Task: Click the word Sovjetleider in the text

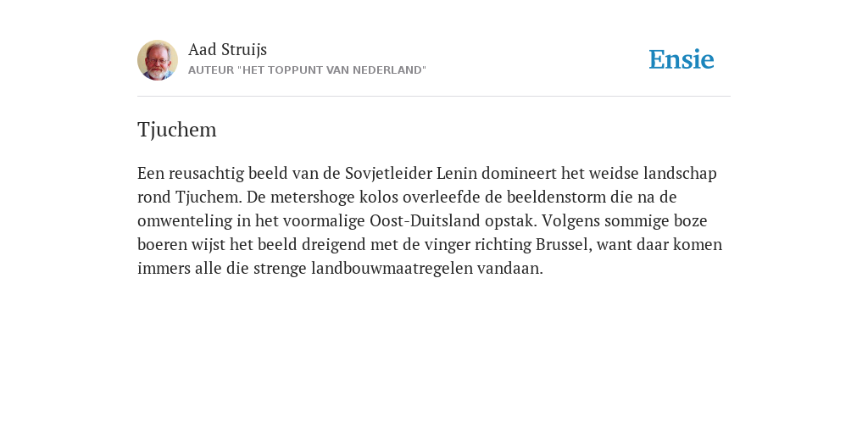Action: tap(388, 174)
